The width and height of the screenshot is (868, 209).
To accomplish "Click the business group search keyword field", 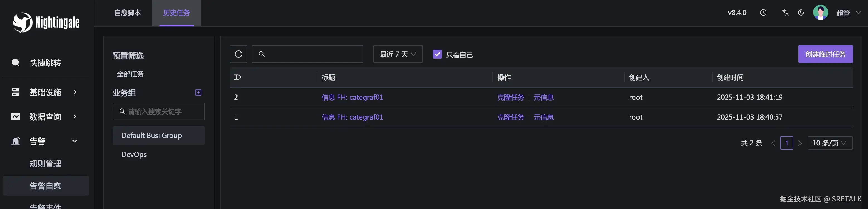I will pos(162,111).
